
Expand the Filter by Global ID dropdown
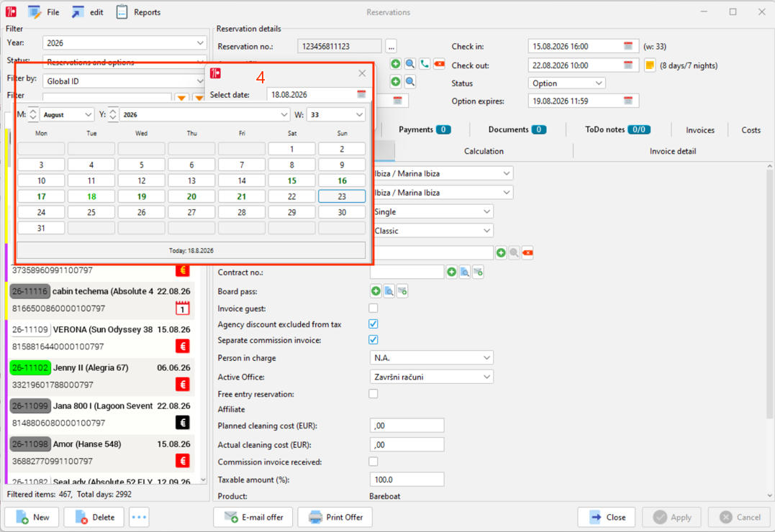(x=199, y=81)
